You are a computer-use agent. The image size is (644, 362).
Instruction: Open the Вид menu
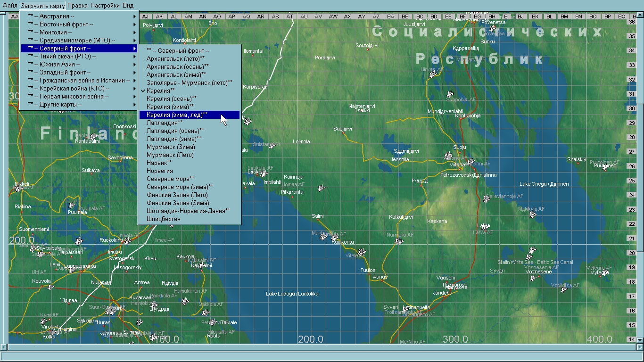[128, 6]
